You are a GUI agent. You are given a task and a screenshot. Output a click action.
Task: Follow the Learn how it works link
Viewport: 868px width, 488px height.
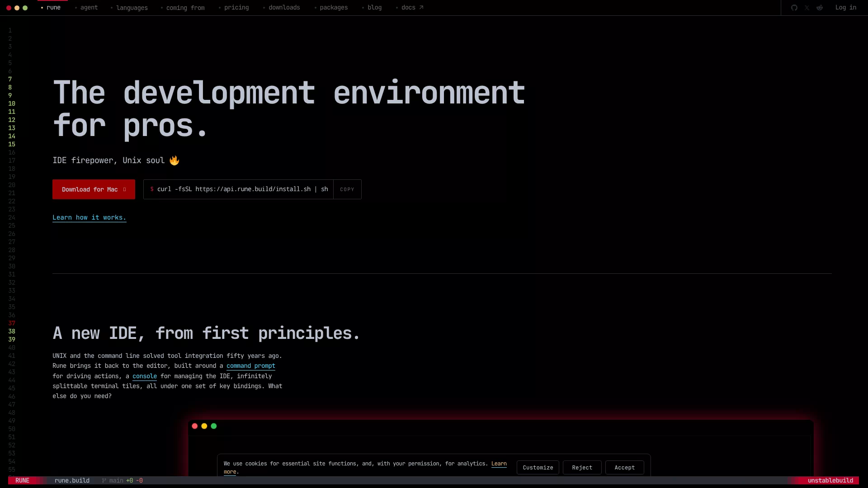pyautogui.click(x=90, y=218)
